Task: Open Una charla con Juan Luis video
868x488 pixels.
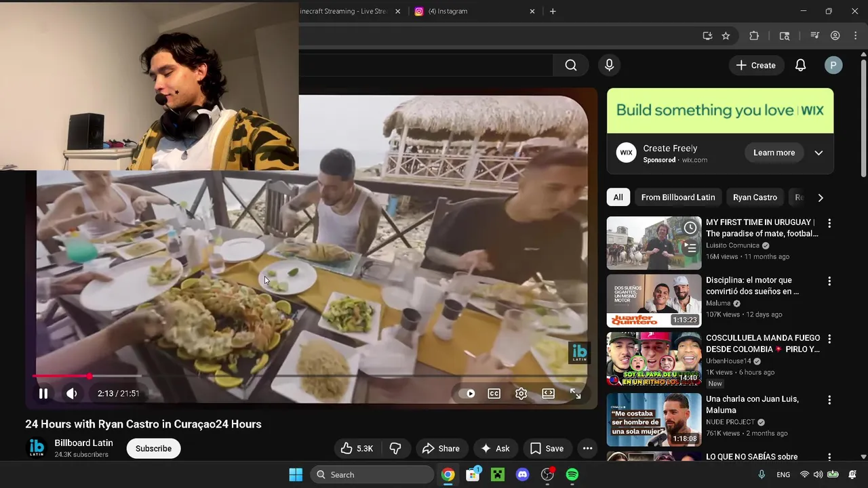Action: (x=654, y=420)
